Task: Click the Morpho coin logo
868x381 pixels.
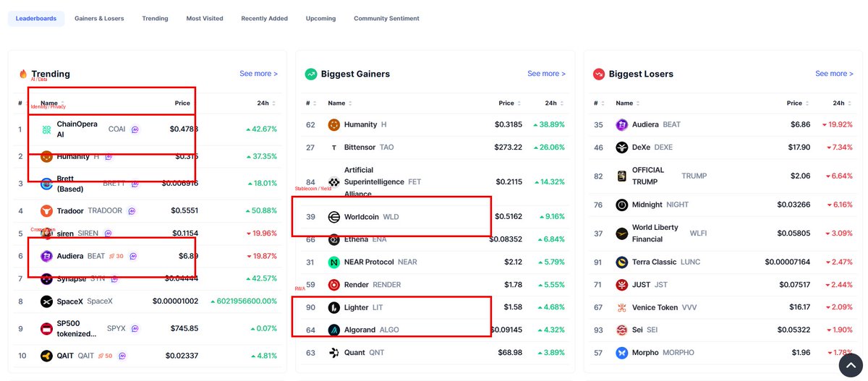Action: tap(622, 353)
